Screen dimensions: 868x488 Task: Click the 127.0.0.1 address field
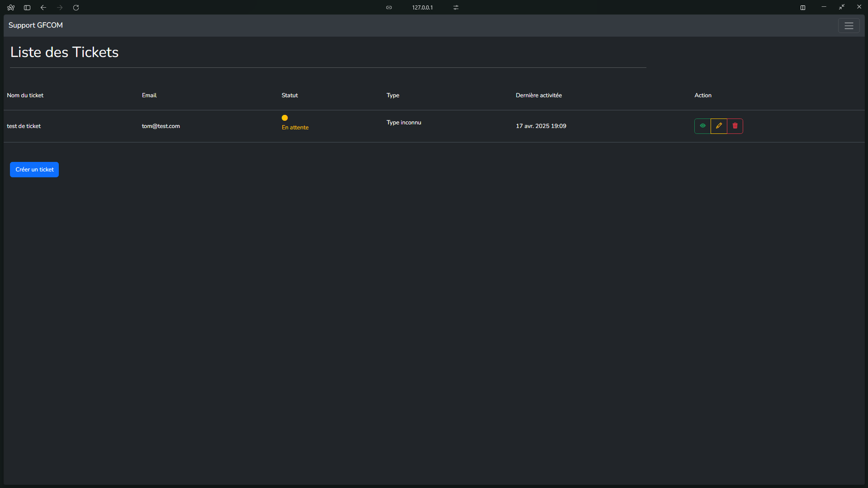coord(422,8)
